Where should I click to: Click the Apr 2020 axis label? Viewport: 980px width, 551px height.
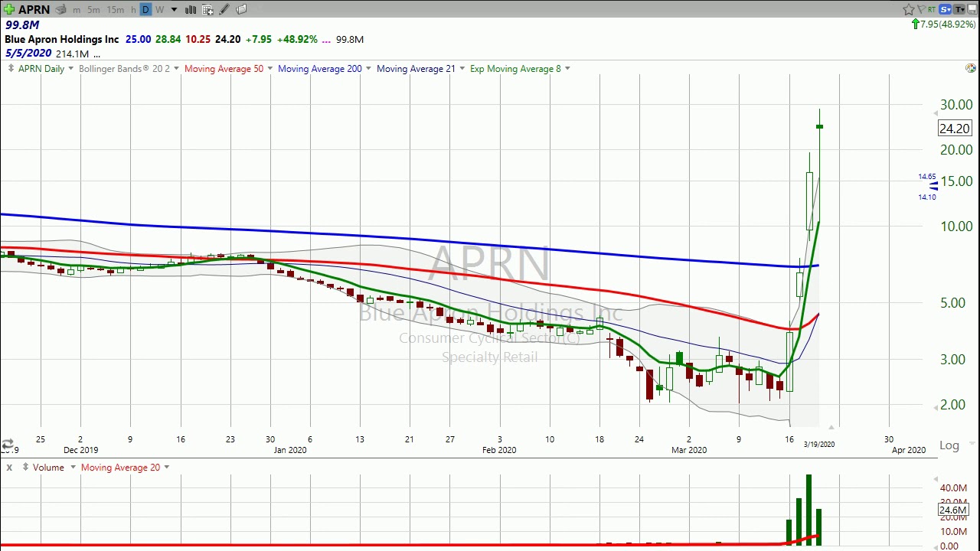(909, 450)
